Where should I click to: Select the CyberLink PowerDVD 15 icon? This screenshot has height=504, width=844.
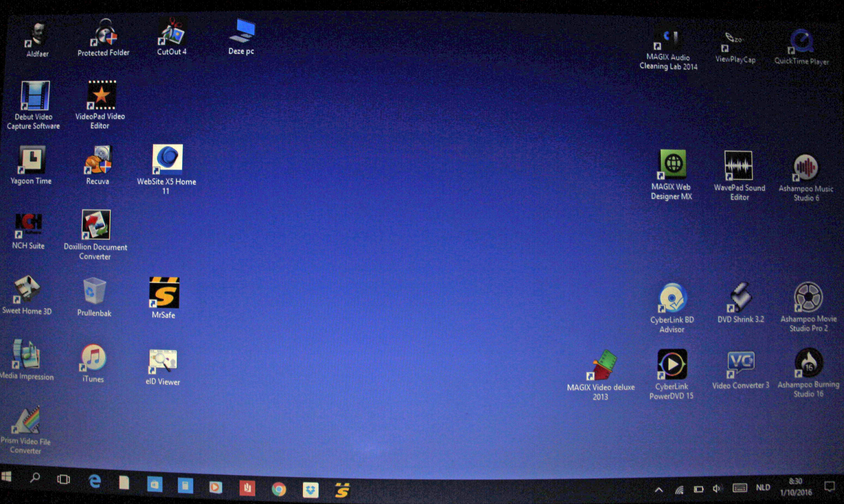[672, 364]
